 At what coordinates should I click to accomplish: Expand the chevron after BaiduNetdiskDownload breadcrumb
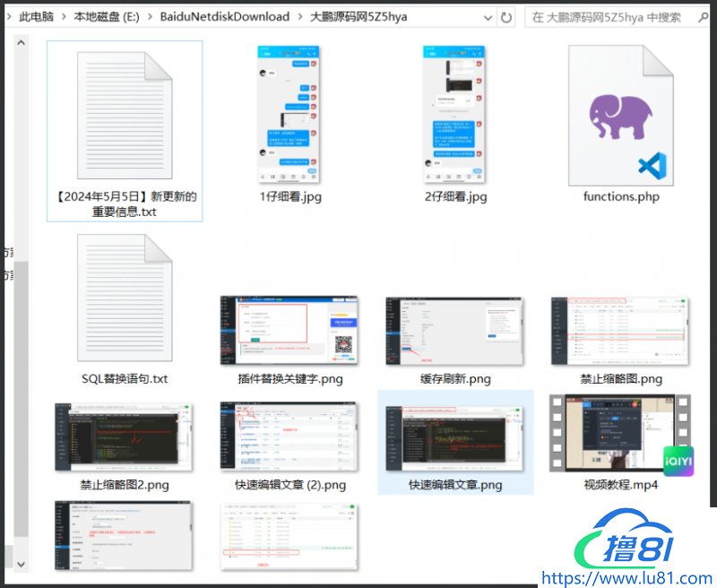299,17
